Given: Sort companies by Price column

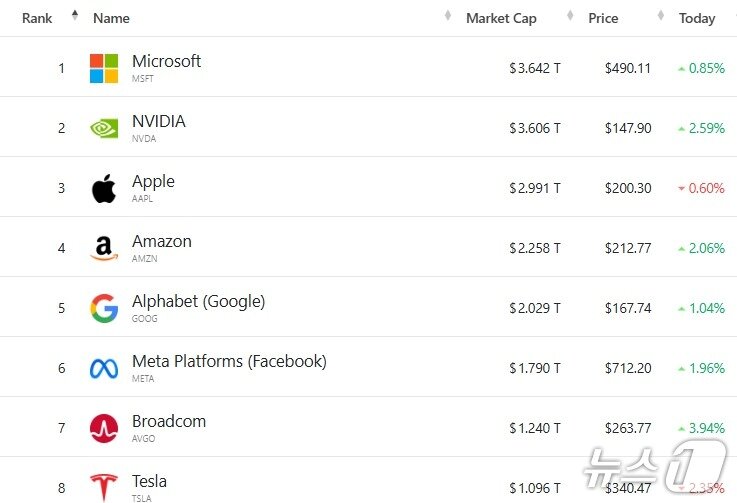Looking at the screenshot, I should click(x=603, y=18).
